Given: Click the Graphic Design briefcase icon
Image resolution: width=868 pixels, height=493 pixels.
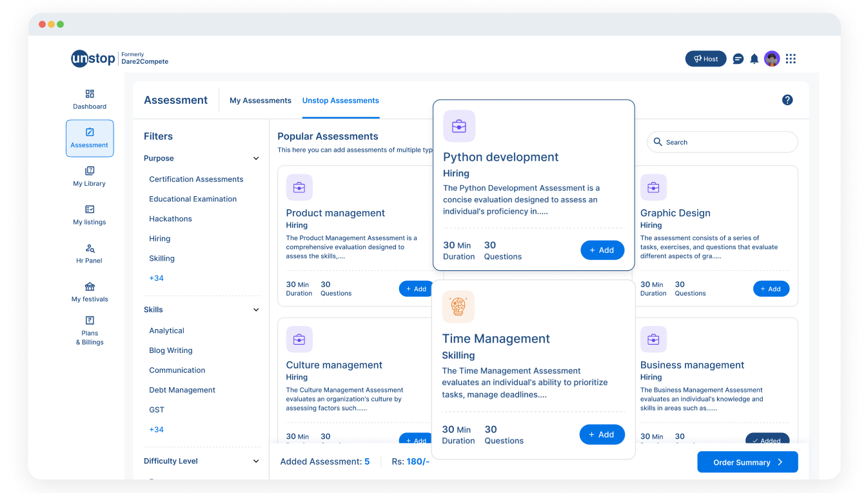Looking at the screenshot, I should (653, 187).
